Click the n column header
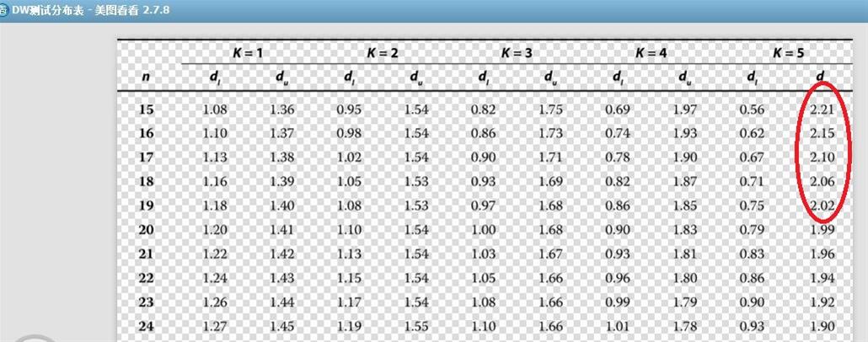Image resolution: width=868 pixels, height=342 pixels. [146, 77]
